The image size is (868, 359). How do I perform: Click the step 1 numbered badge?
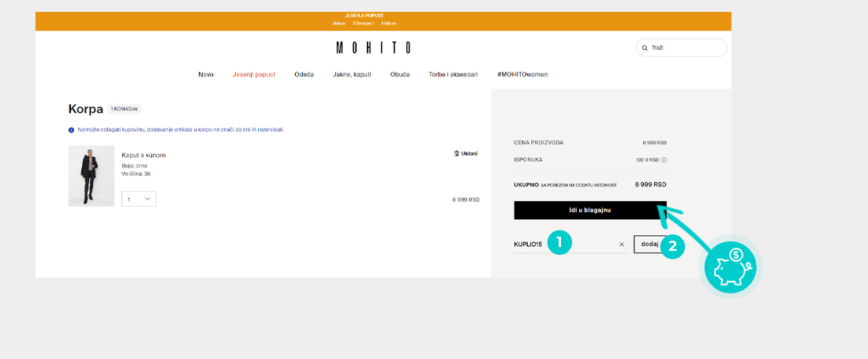click(x=559, y=243)
